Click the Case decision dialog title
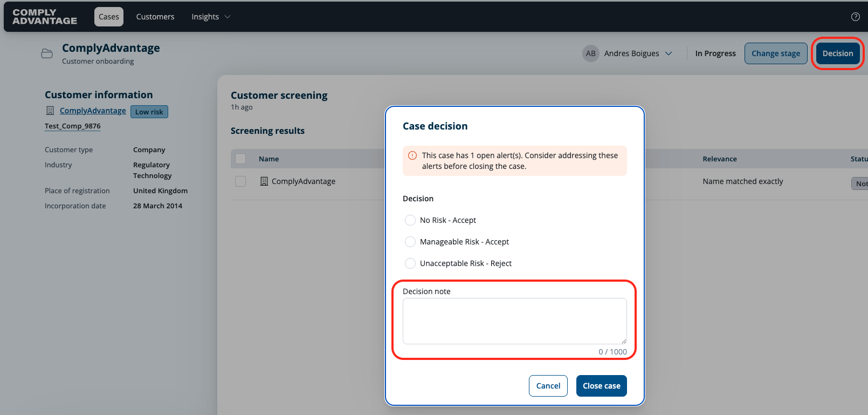The image size is (868, 415). pos(435,126)
